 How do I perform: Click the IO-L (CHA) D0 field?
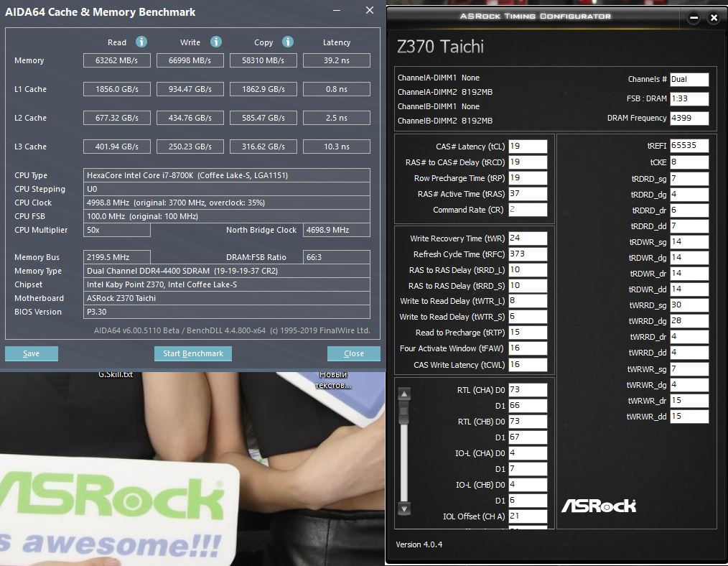click(x=528, y=453)
